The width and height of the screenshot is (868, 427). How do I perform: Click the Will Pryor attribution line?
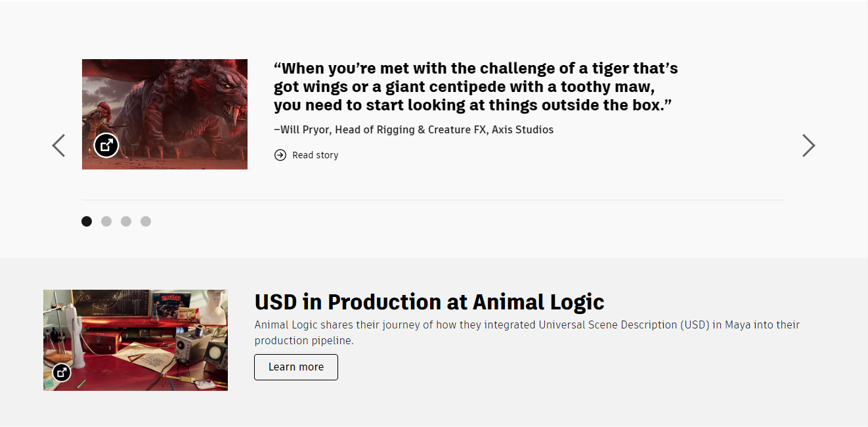[414, 129]
